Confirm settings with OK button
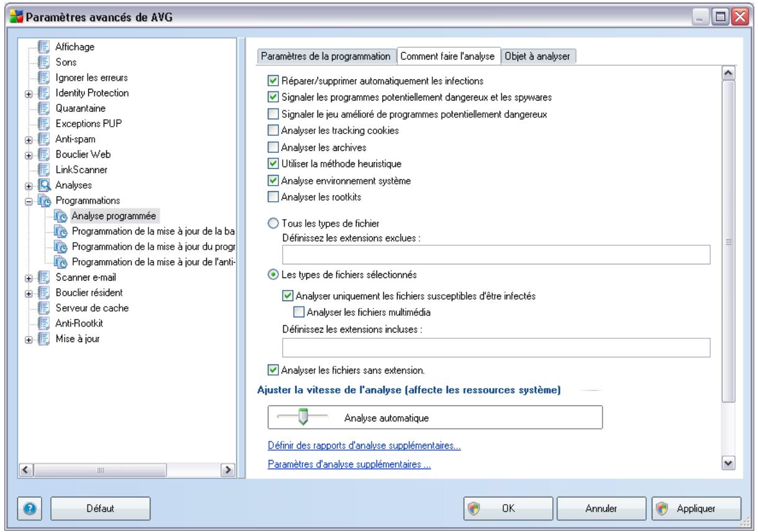758x532 pixels. pos(508,508)
